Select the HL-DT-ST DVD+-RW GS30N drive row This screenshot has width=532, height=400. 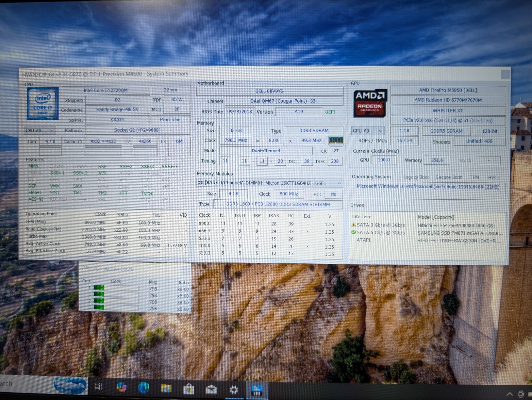pos(428,240)
